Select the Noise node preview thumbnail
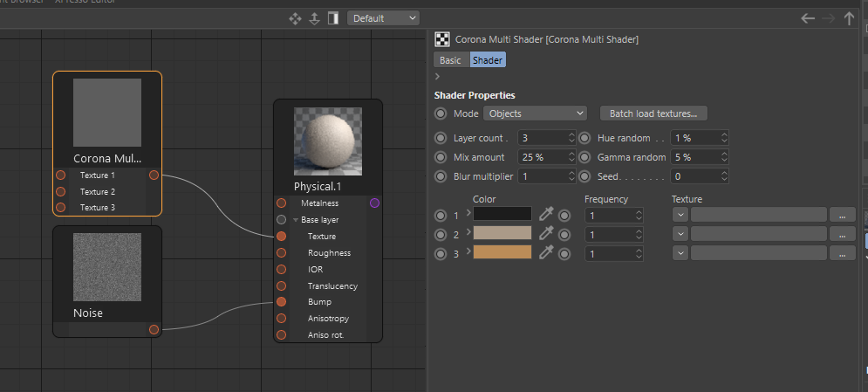The width and height of the screenshot is (868, 392). pyautogui.click(x=107, y=267)
